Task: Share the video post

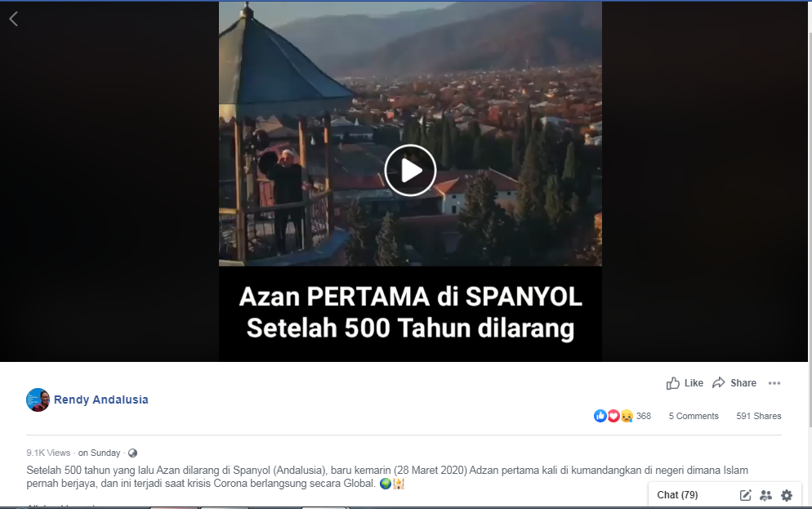Action: (x=734, y=383)
